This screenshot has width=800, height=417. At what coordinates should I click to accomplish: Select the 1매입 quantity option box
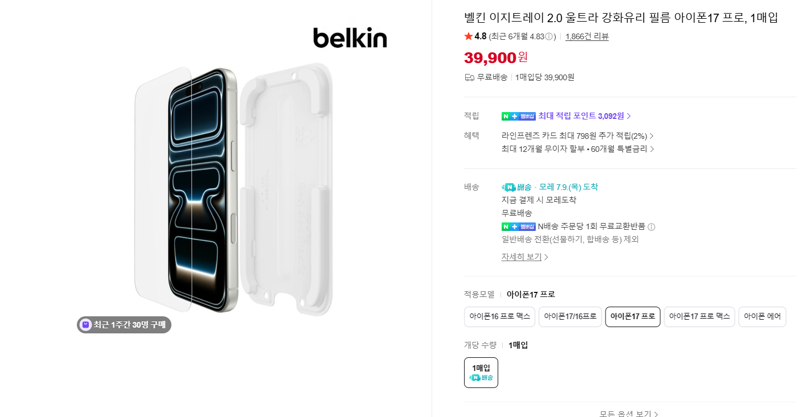click(x=481, y=373)
